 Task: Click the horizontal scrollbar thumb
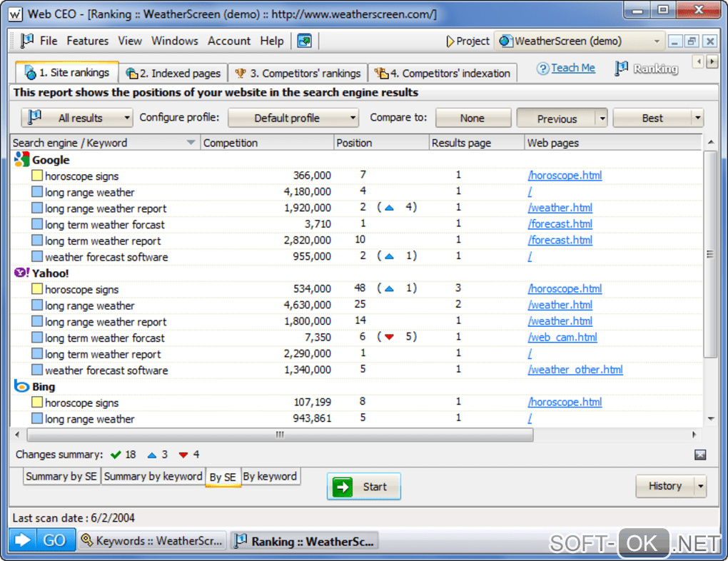[x=280, y=435]
